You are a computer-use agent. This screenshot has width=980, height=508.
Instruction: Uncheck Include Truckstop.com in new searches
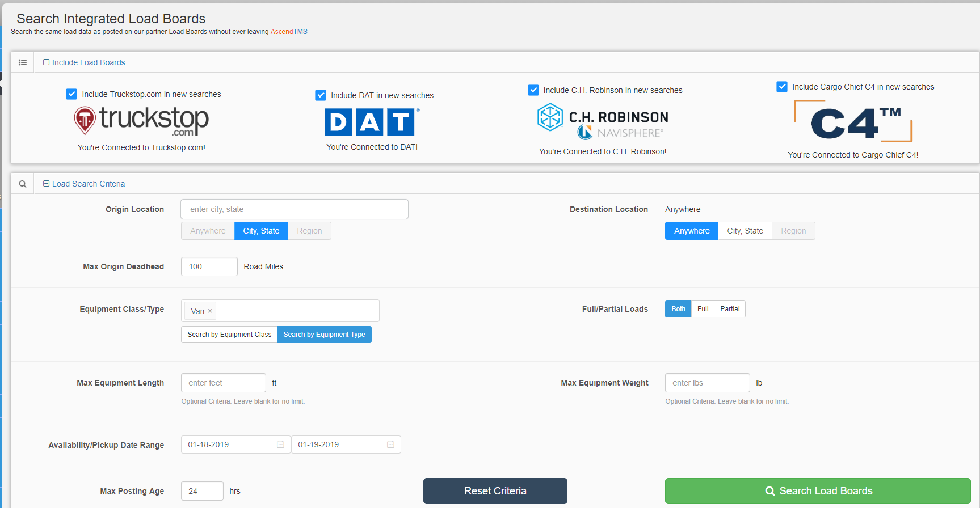(71, 94)
